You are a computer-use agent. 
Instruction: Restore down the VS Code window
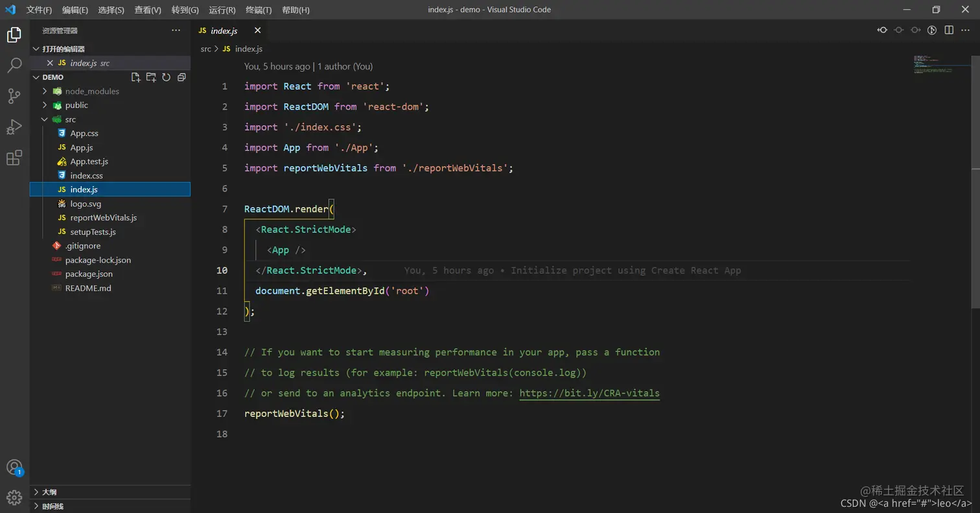click(x=936, y=10)
